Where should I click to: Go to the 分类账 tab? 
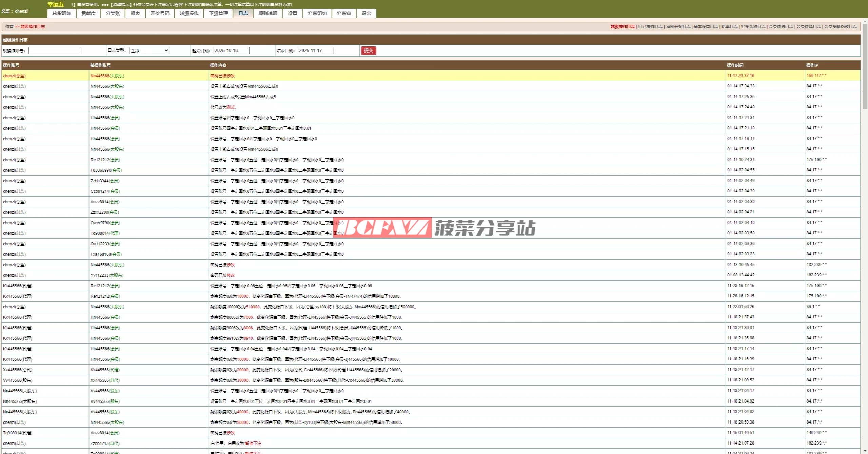point(113,13)
